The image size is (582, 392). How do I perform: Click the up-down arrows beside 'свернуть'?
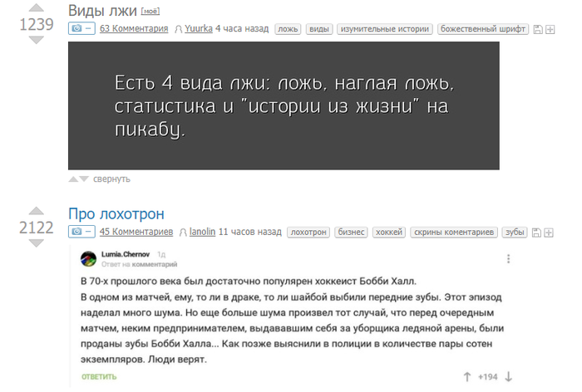click(79, 179)
